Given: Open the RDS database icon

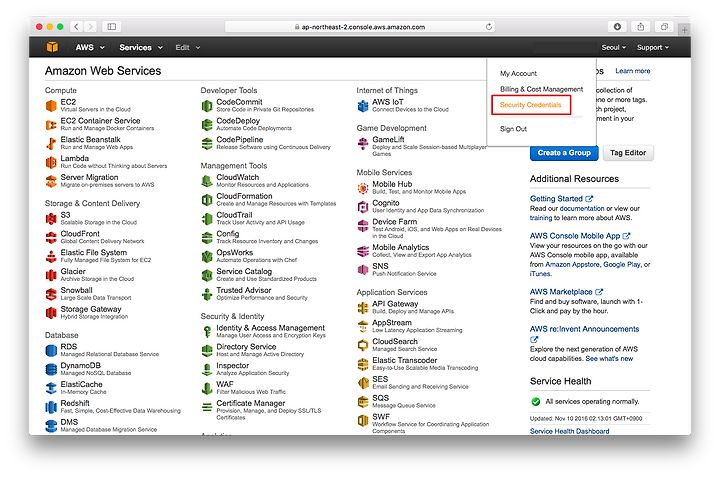Looking at the screenshot, I should pyautogui.click(x=51, y=350).
